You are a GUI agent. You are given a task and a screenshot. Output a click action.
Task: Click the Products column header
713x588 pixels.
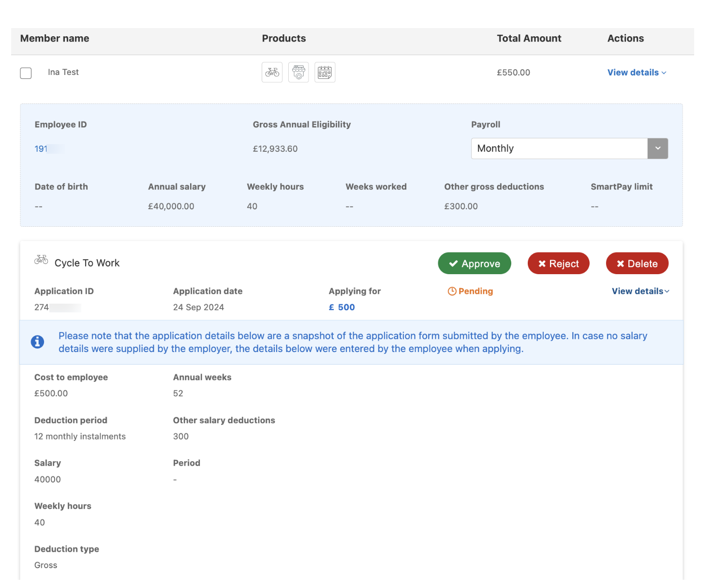pos(284,39)
